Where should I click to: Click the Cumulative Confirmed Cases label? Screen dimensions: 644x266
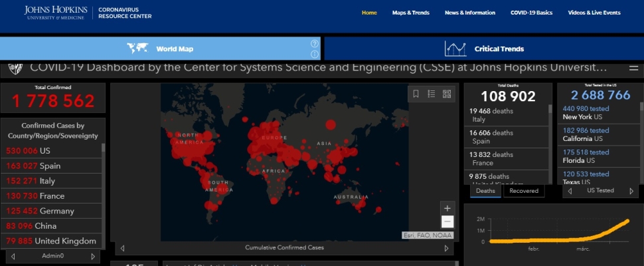point(284,248)
